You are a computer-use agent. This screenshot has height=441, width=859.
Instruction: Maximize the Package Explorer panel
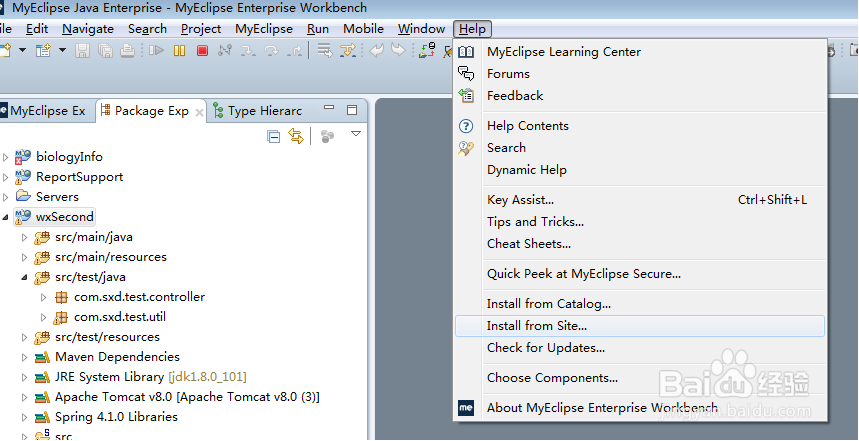pos(352,110)
